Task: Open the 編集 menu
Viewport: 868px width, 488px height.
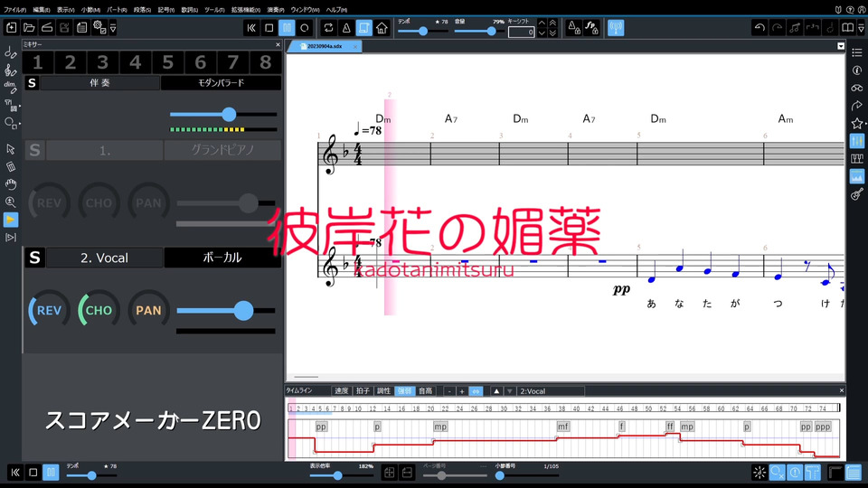Action: 41,9
